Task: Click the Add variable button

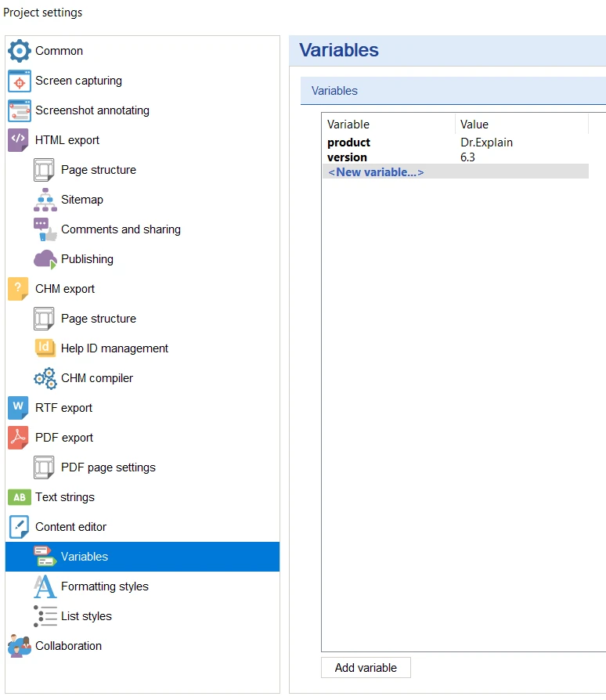Action: [366, 668]
